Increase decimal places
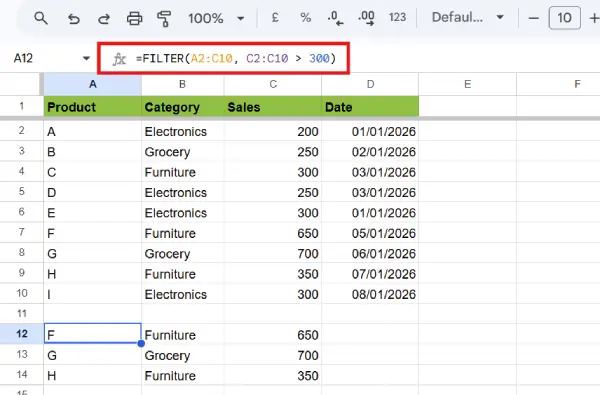Screen dimensions: 600x395 [x=366, y=18]
